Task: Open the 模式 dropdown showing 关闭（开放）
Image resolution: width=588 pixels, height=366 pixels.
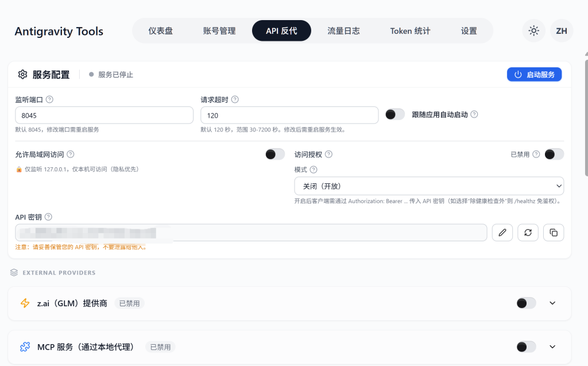Action: pos(429,186)
